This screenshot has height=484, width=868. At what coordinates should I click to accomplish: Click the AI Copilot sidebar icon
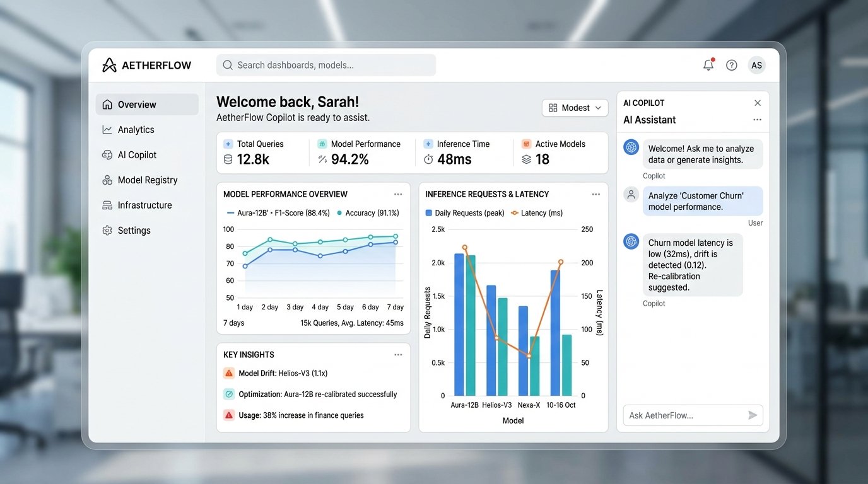[107, 155]
